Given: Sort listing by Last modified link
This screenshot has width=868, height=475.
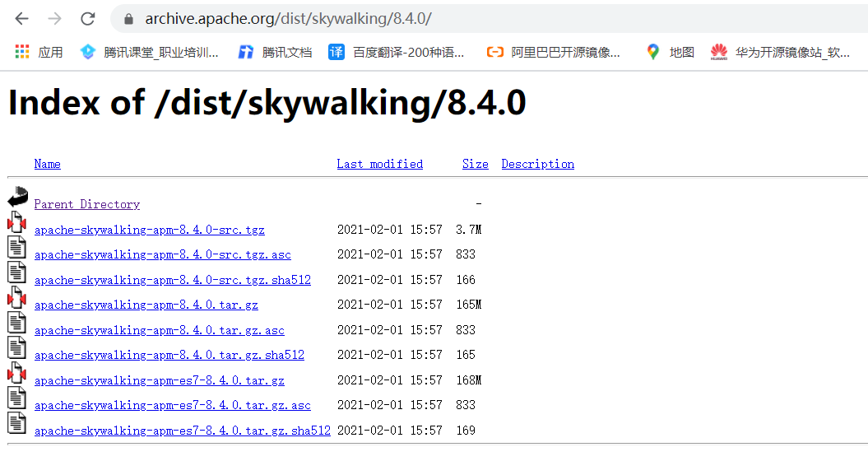Looking at the screenshot, I should point(380,164).
